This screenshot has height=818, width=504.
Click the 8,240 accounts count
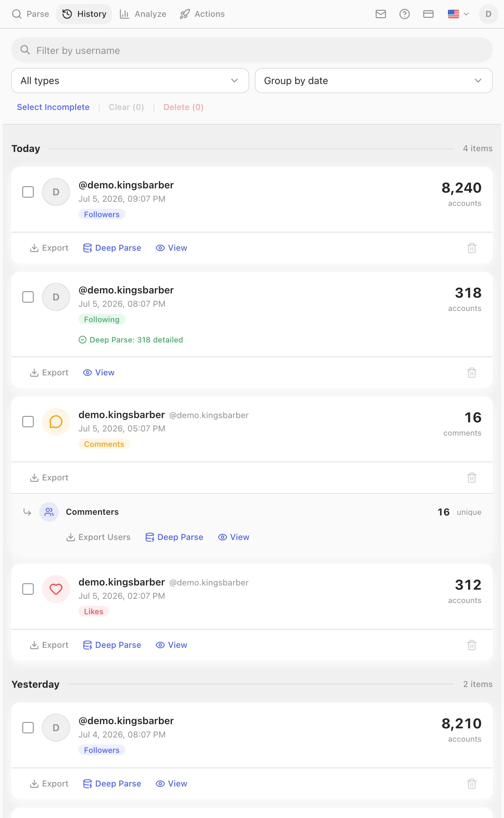(461, 188)
